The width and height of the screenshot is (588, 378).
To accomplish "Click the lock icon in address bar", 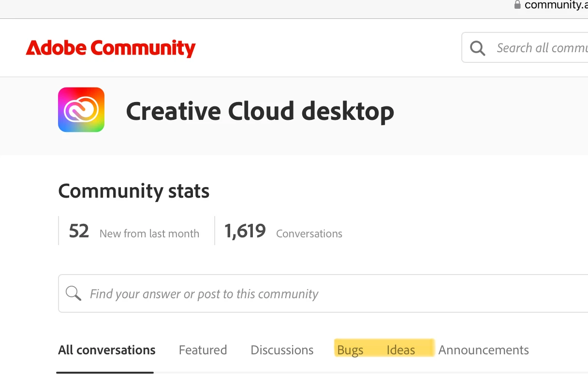I will tap(517, 5).
